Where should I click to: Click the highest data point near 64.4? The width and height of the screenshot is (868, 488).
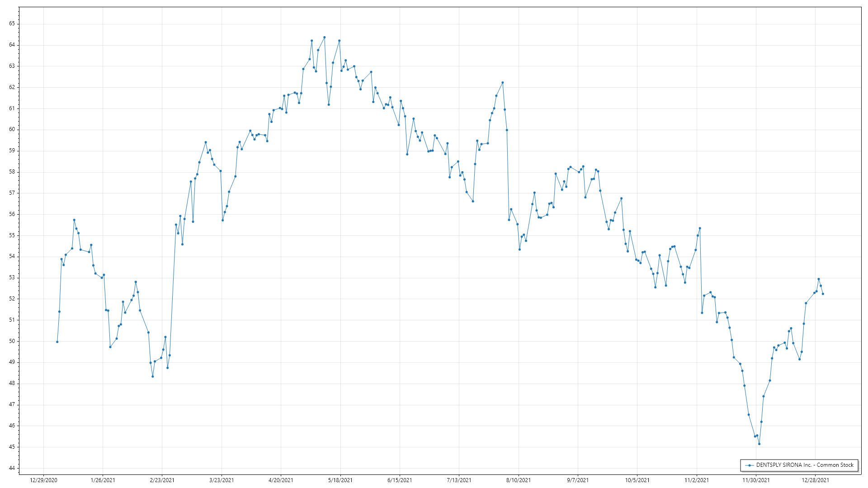click(x=324, y=38)
